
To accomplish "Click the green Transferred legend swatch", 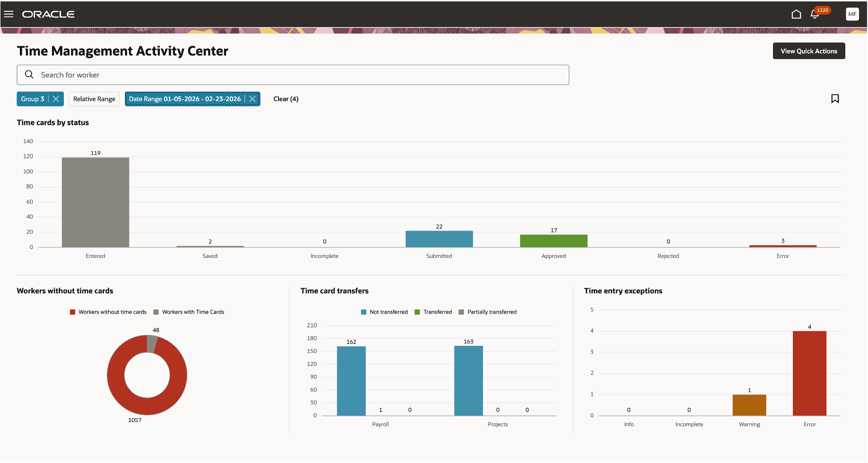I will [x=417, y=312].
